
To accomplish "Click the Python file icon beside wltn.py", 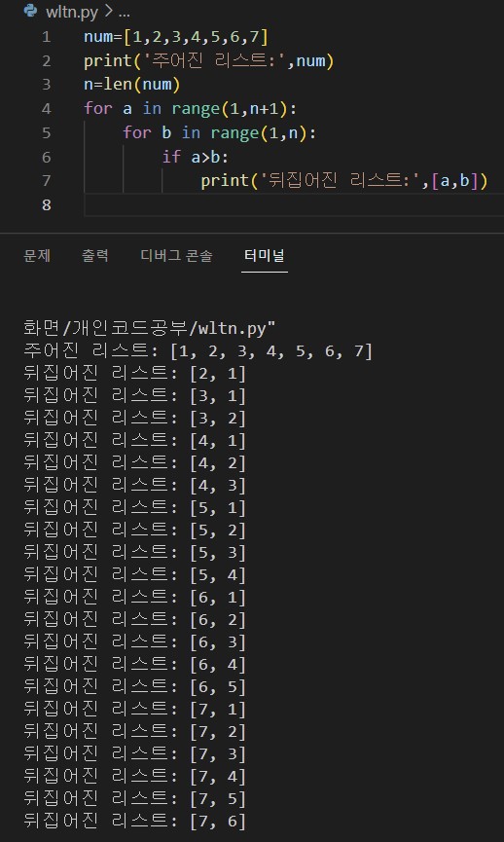I will tap(30, 11).
